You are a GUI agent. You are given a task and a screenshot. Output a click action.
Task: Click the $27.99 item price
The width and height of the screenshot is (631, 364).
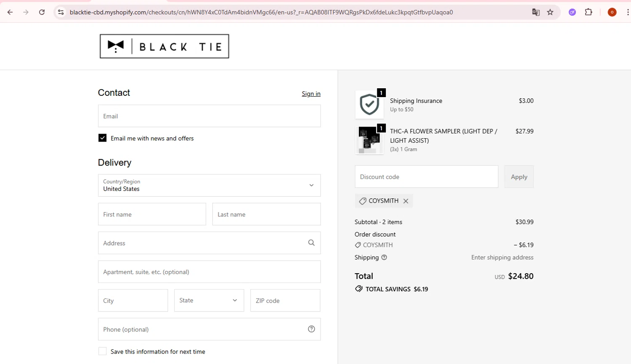pos(525,131)
